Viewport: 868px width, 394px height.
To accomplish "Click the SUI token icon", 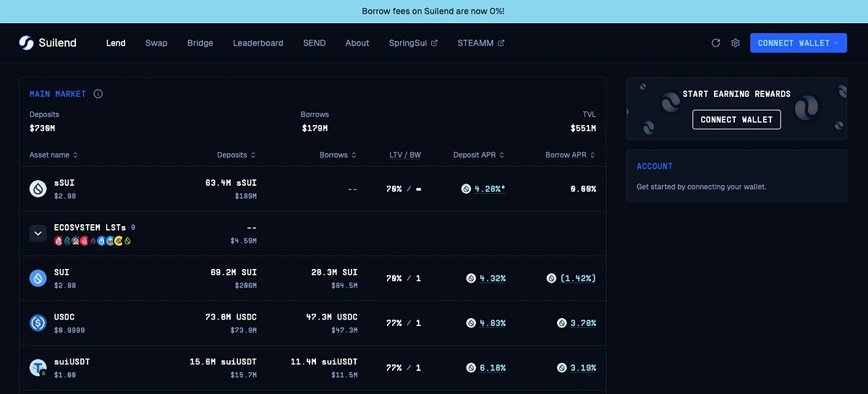I will pyautogui.click(x=38, y=278).
